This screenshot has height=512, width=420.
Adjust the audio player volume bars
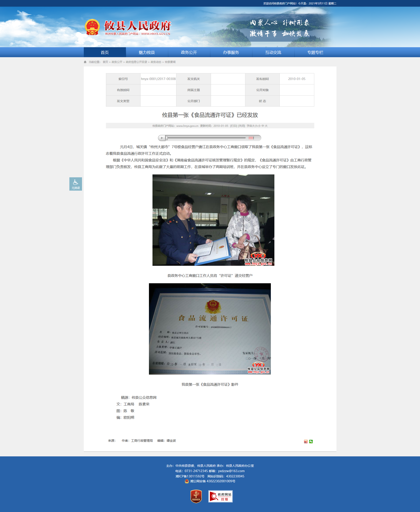(251, 138)
